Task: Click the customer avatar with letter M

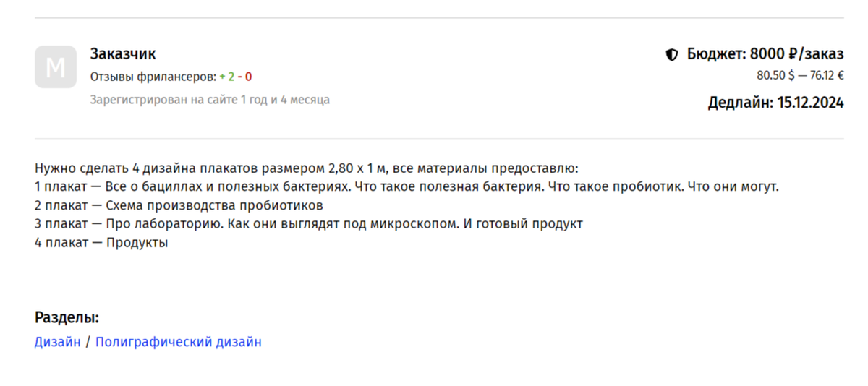Action: click(x=56, y=67)
